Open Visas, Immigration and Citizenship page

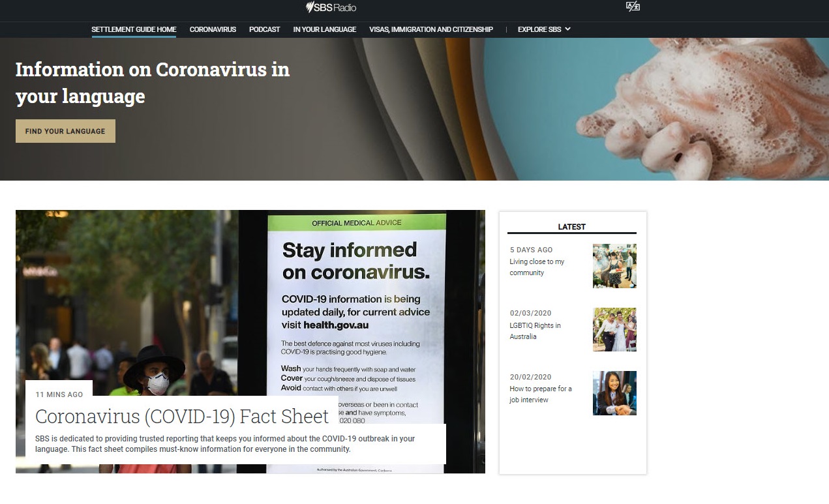(431, 29)
